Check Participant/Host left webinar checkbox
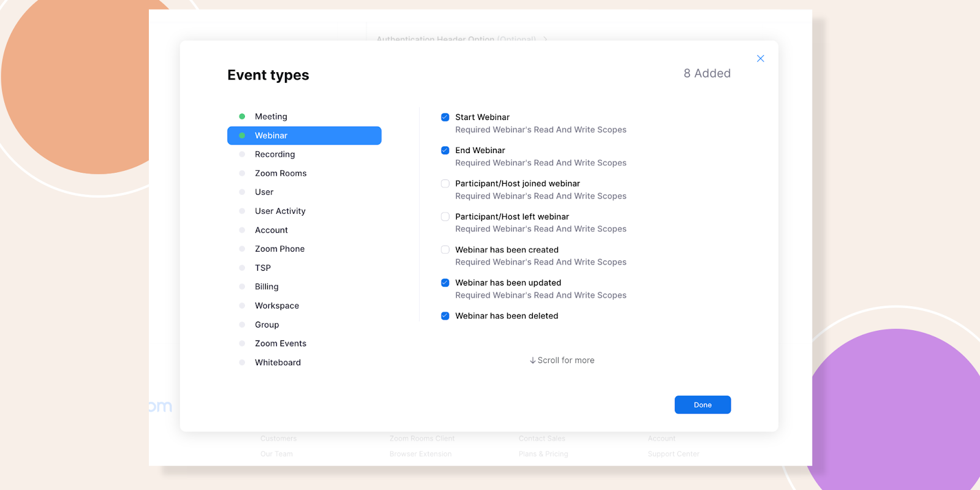The width and height of the screenshot is (980, 490). coord(445,217)
